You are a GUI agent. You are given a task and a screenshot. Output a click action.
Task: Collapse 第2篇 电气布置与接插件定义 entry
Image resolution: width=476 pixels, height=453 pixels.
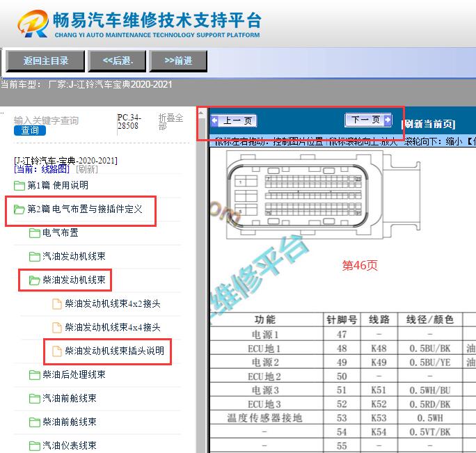click(85, 209)
